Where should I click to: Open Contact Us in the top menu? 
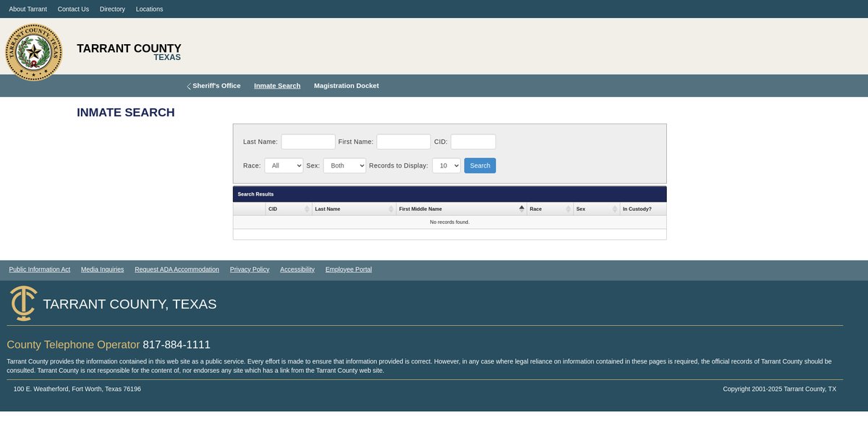pyautogui.click(x=73, y=9)
